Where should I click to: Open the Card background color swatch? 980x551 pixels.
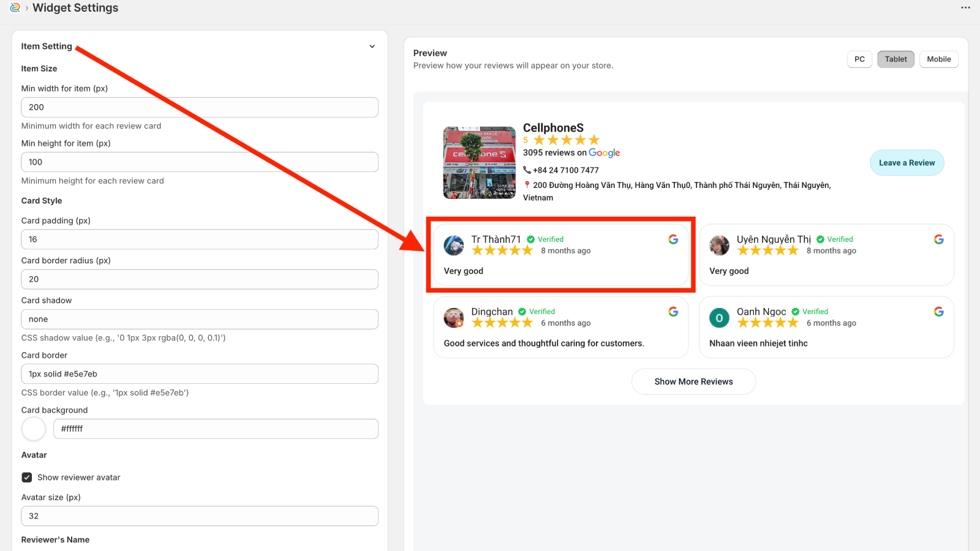(x=34, y=429)
